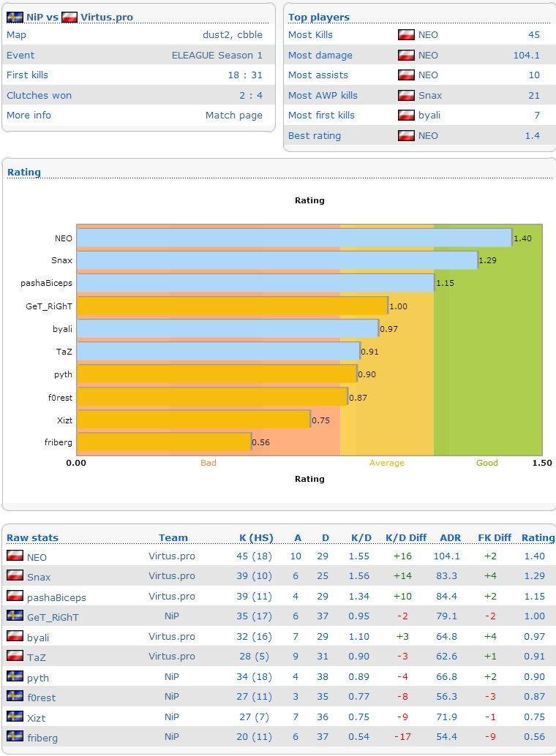This screenshot has width=556, height=756.
Task: Open the NiP team link in header
Action: 35,18
